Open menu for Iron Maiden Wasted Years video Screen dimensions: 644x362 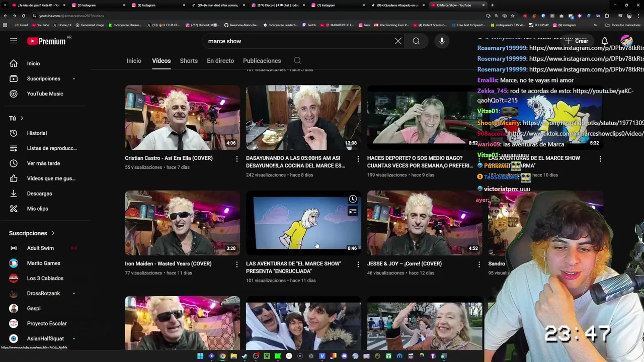pos(237,264)
